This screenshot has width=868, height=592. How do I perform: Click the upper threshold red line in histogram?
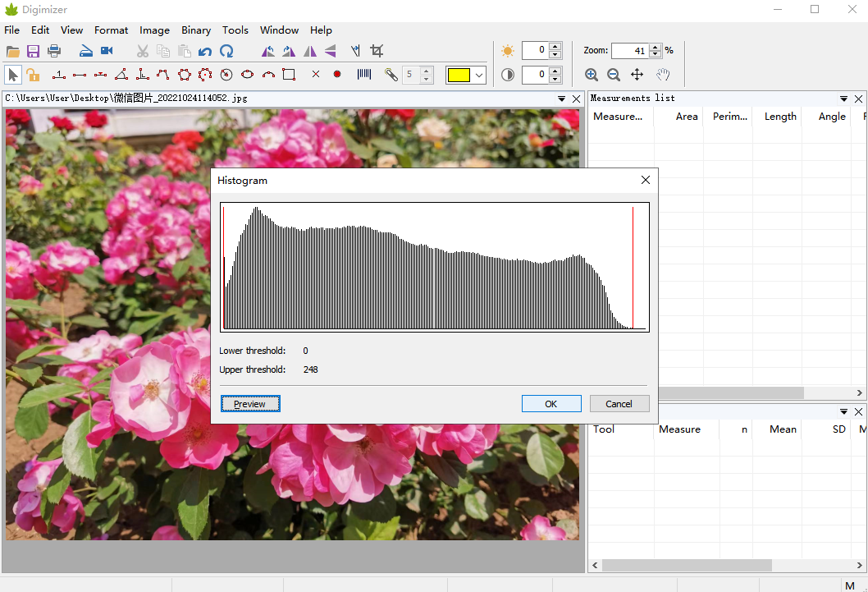pyautogui.click(x=633, y=268)
